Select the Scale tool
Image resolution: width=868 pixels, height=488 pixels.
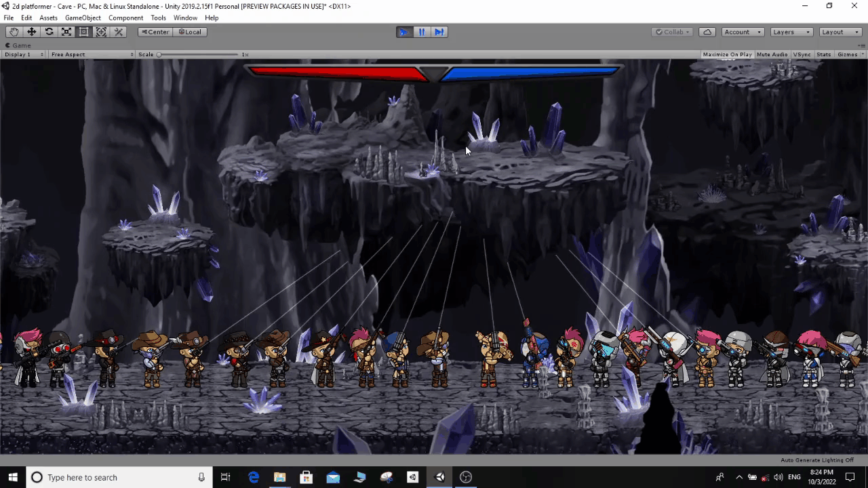(66, 32)
